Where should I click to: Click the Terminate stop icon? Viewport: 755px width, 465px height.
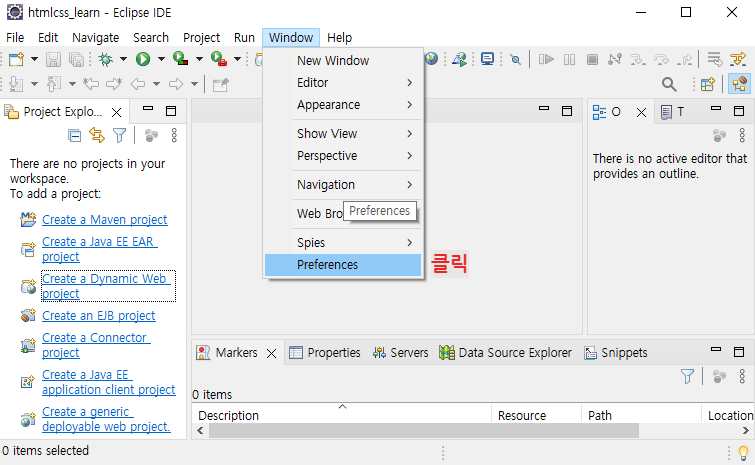coord(592,59)
